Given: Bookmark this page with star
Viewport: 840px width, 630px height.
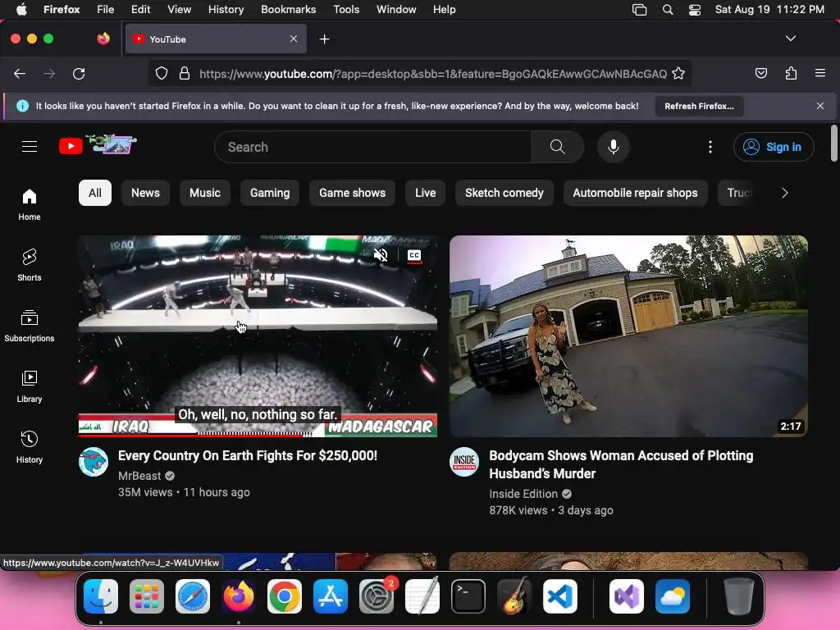Looking at the screenshot, I should [678, 73].
